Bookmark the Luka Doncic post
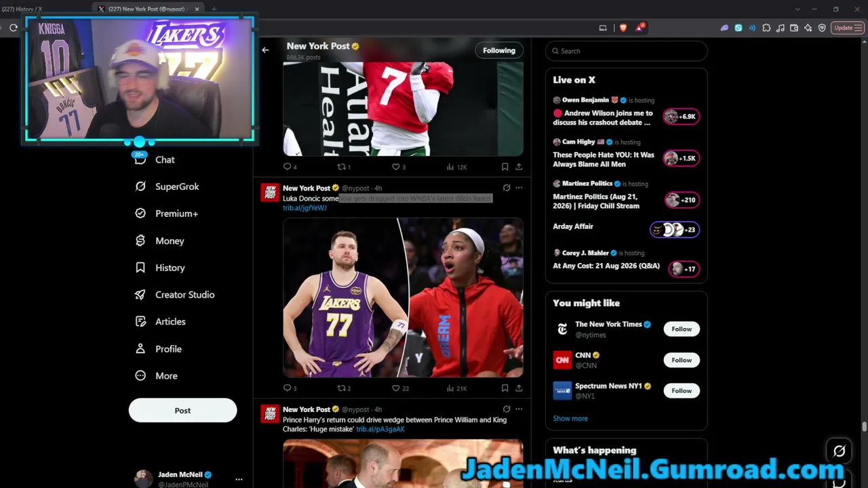This screenshot has width=868, height=488. pyautogui.click(x=505, y=388)
